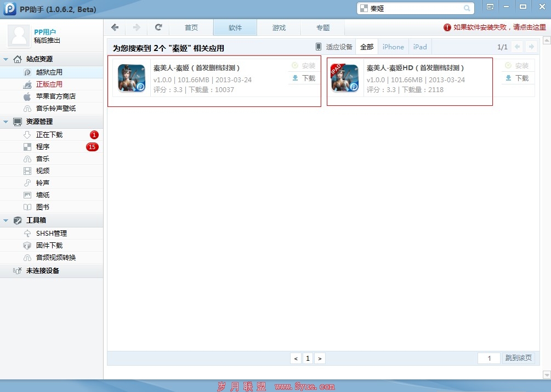Open the title bar menu icon
The width and height of the screenshot is (551, 392).
[490, 7]
